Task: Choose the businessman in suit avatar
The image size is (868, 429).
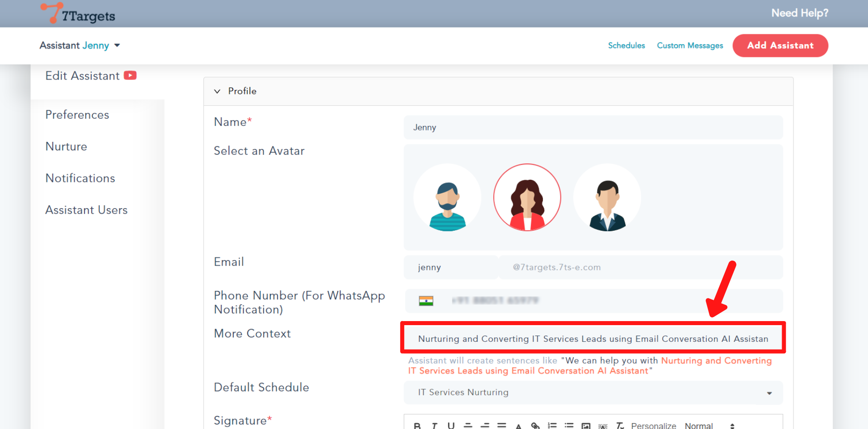Action: 607,197
